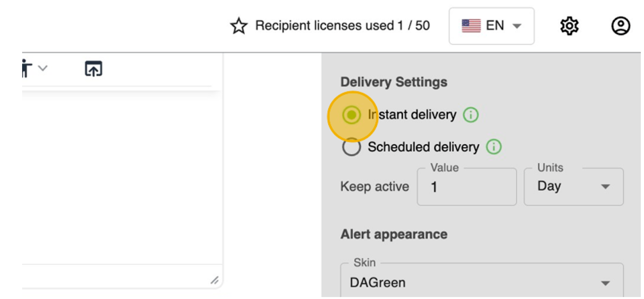Image resolution: width=644 pixels, height=299 pixels.
Task: Click the Keep active Value field
Action: pyautogui.click(x=467, y=187)
